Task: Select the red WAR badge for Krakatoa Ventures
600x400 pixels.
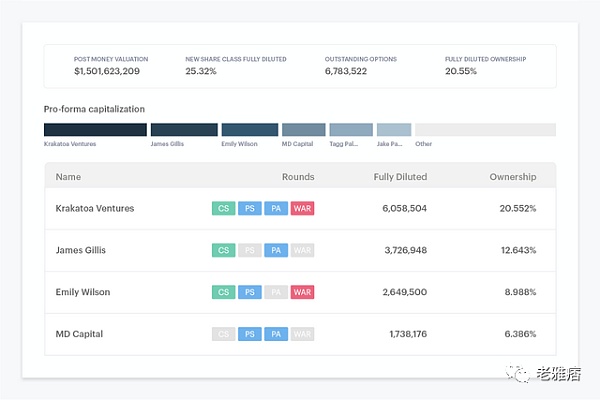Action: (x=302, y=208)
